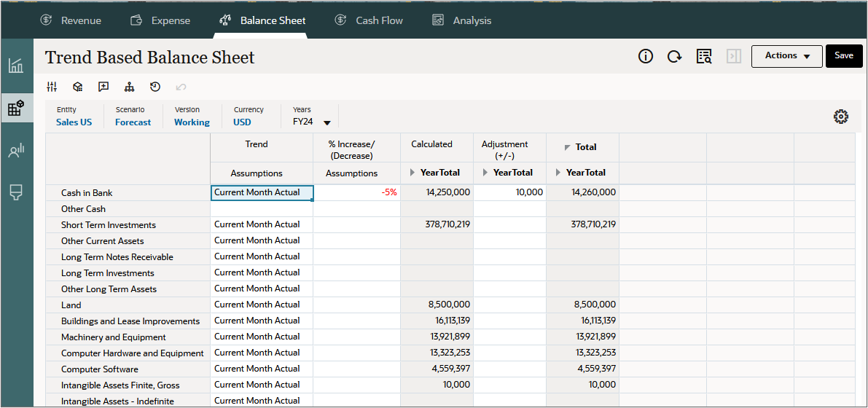Click the Balance Sheet scales icon

(225, 20)
